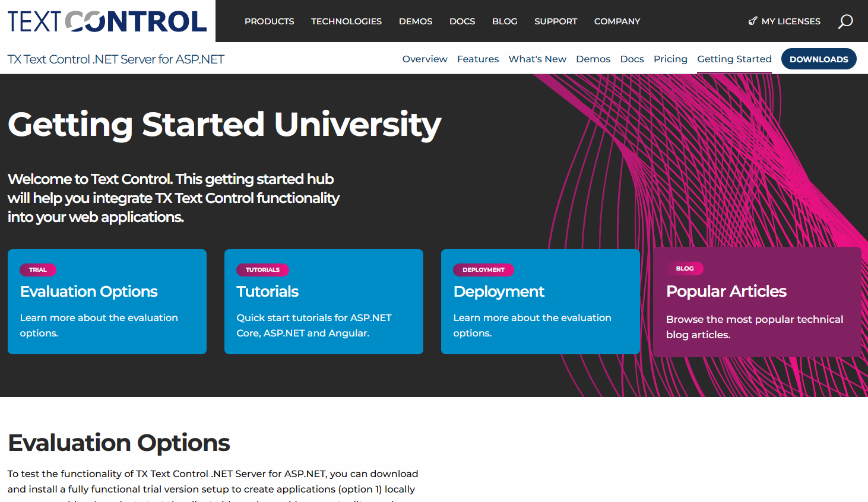Click the key icon beside My Licenses
This screenshot has width=868, height=502.
click(x=753, y=21)
